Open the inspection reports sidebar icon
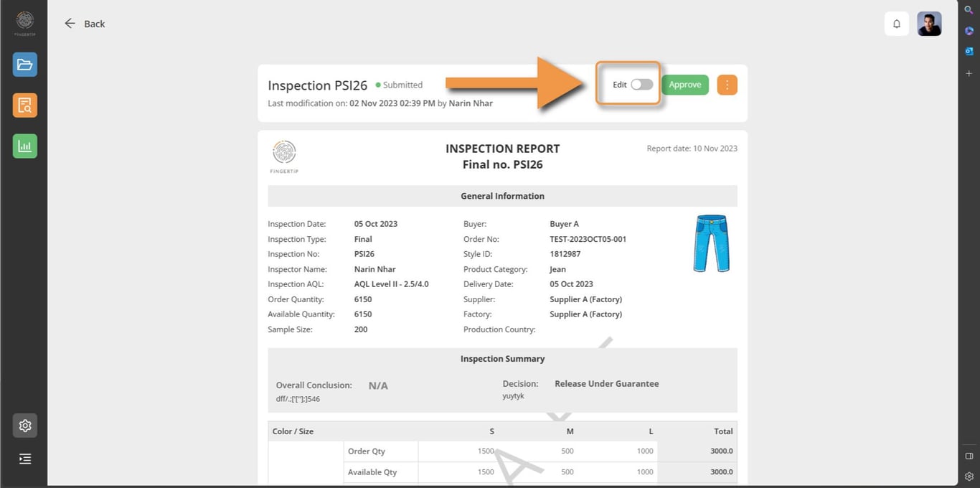 click(25, 105)
